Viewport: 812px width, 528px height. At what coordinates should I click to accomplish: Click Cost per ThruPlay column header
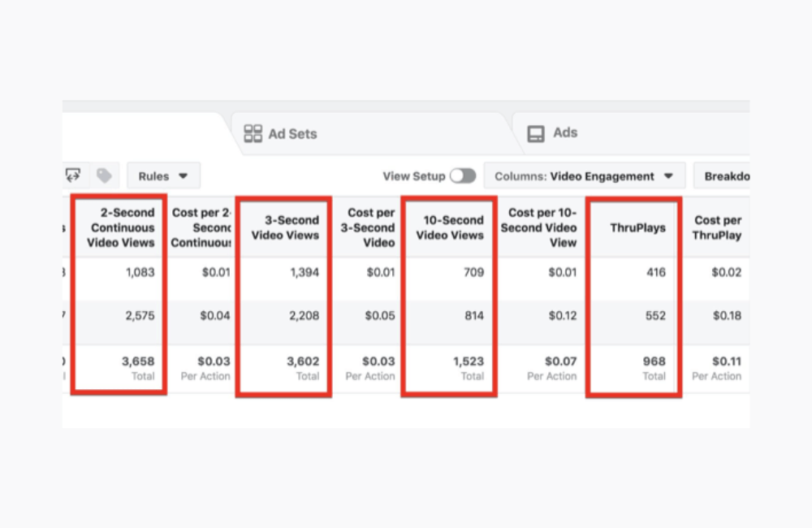717,227
